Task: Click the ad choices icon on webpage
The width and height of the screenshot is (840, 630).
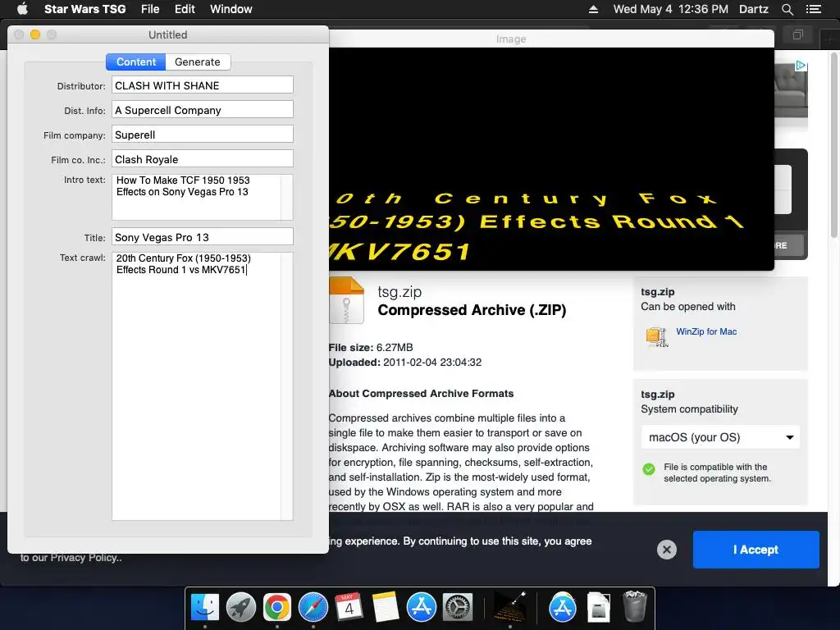Action: [x=801, y=66]
